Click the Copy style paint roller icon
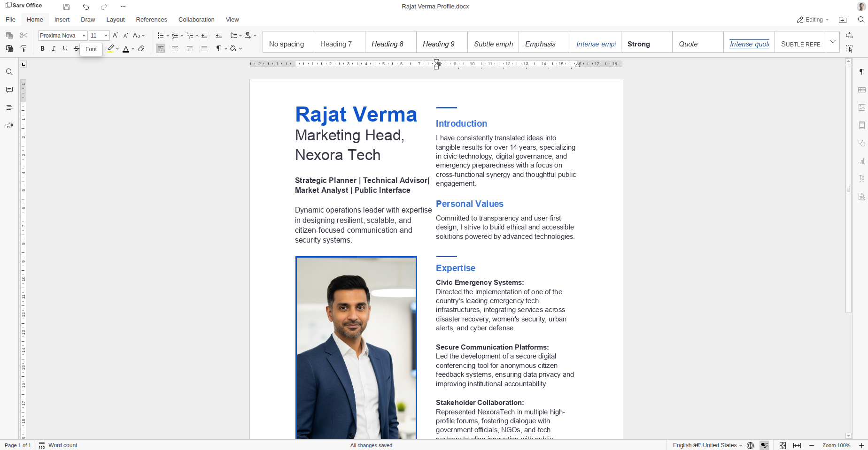Viewport: 868px width, 450px height. coord(23,48)
